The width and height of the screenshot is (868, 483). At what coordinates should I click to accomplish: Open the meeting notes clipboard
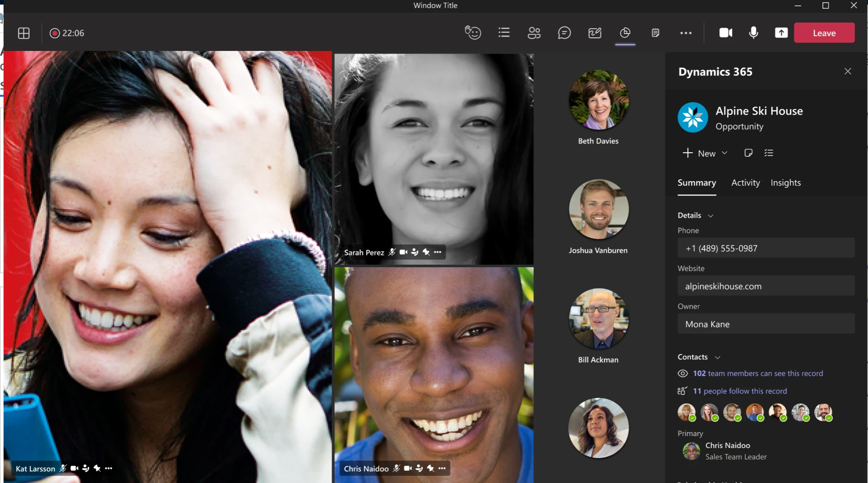click(x=655, y=33)
